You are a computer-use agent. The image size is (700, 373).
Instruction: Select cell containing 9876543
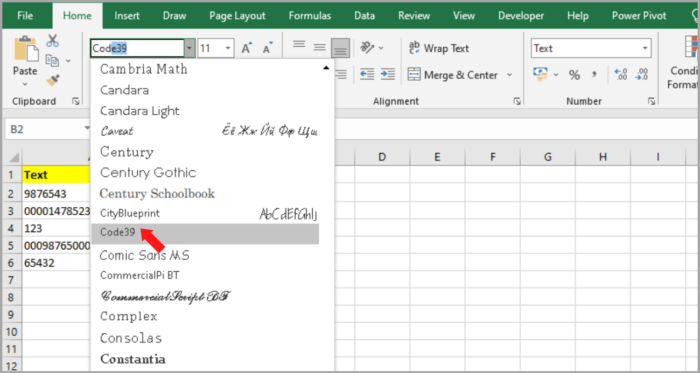pos(57,194)
